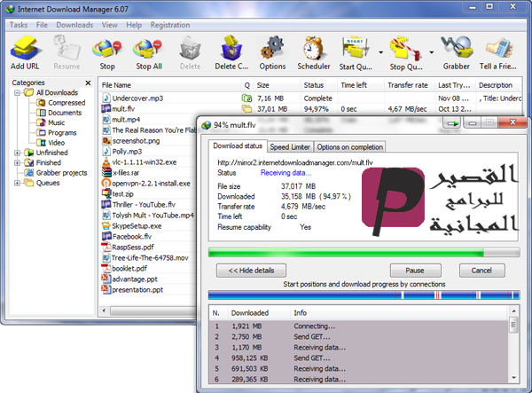Switch to Options on completion tab
The image size is (532, 393).
click(350, 147)
